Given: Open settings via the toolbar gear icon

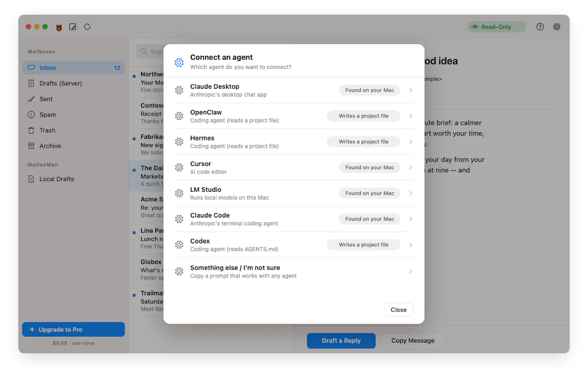Looking at the screenshot, I should [557, 26].
